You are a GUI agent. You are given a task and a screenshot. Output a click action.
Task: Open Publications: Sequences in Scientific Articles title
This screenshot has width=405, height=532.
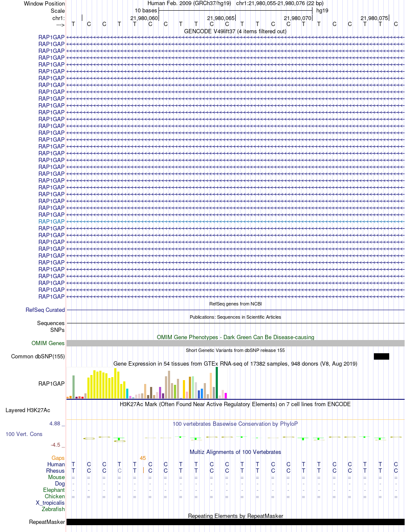coord(235,317)
